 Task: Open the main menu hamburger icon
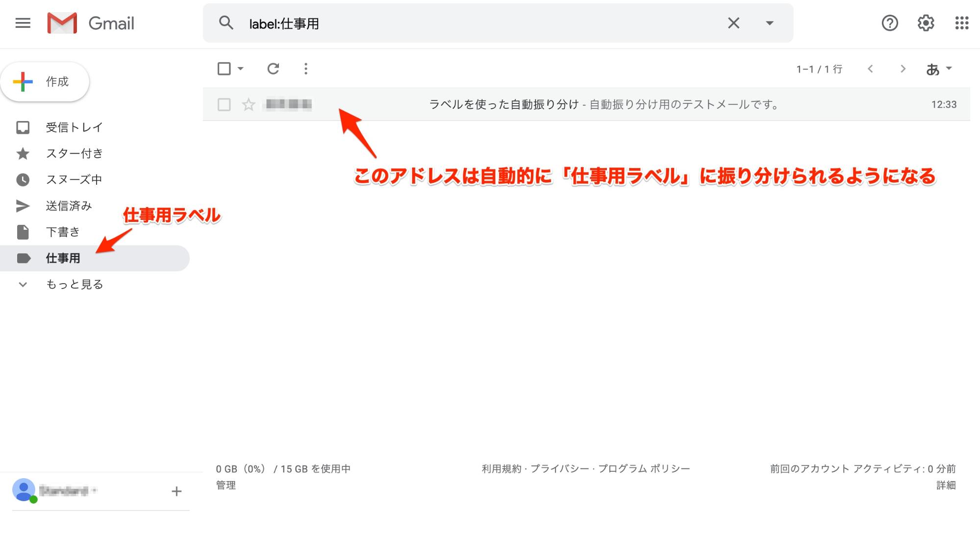click(23, 23)
